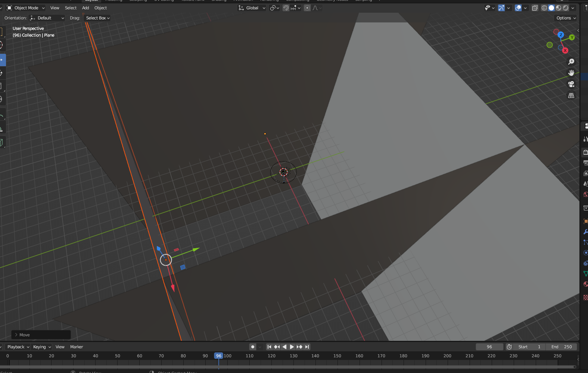Open the object visibility and selectability dropdown
The height and width of the screenshot is (373, 588).
[x=489, y=8]
